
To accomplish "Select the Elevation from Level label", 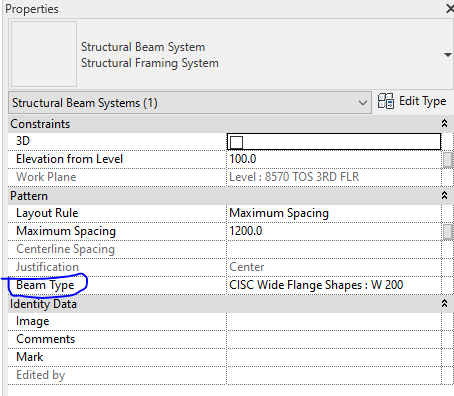I will pos(69,159).
